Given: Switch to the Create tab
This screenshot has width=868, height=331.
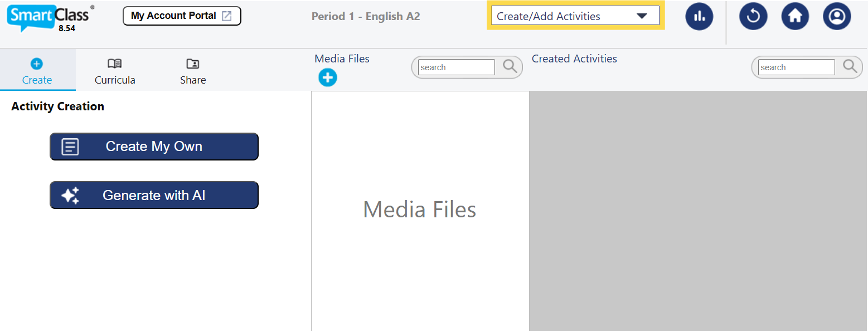Looking at the screenshot, I should pos(37,71).
